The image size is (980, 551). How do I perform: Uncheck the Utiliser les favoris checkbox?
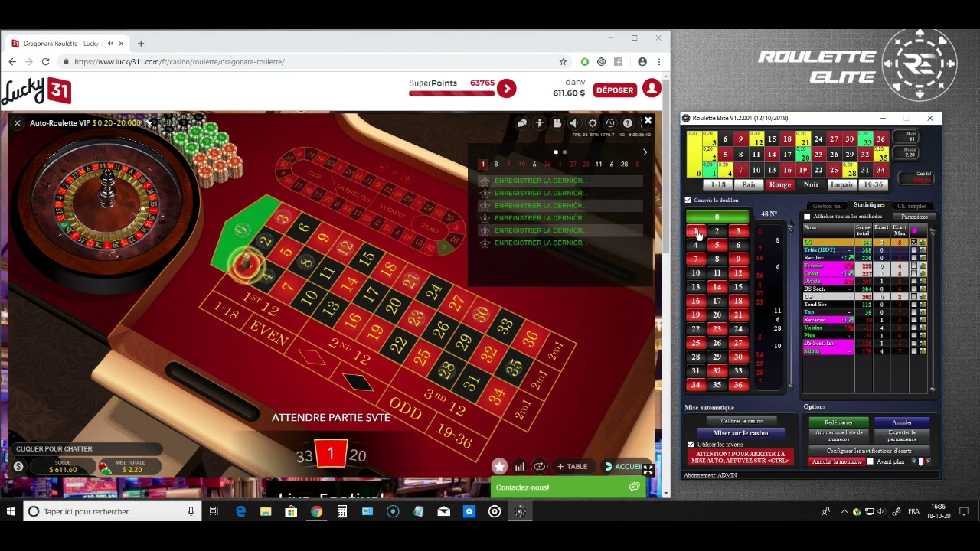[691, 444]
